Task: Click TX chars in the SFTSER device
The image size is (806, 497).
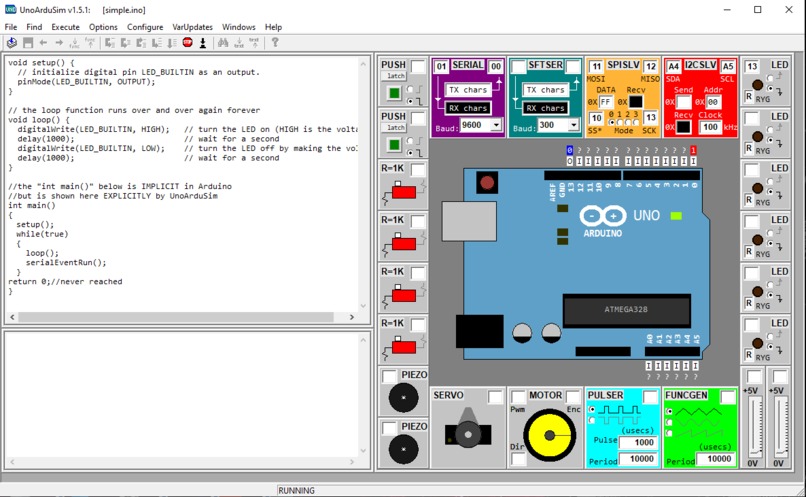Action: (545, 90)
